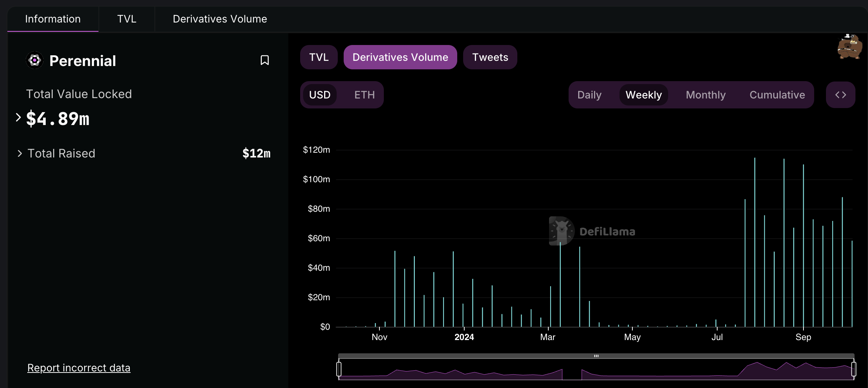Screen dimensions: 868x388
Task: Click the left range slider handle
Action: (339, 369)
